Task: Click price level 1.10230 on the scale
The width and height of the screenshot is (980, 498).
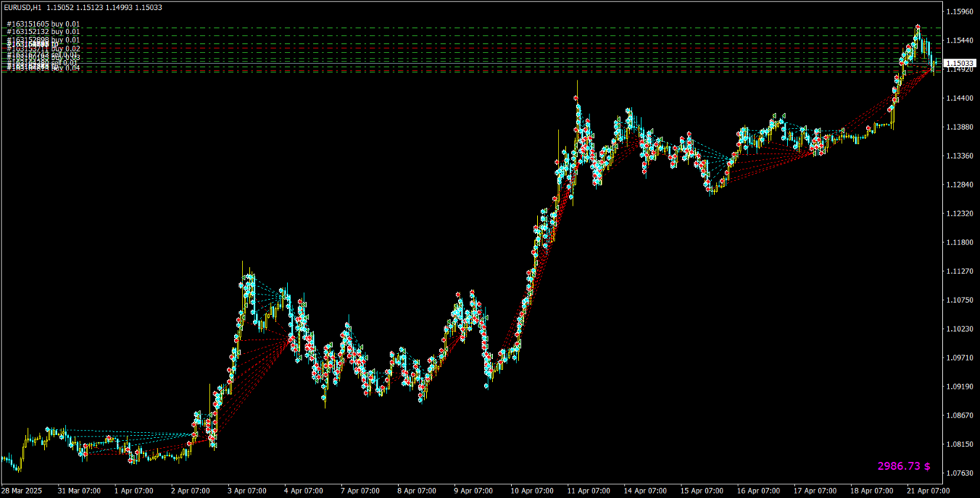Action: (x=960, y=329)
